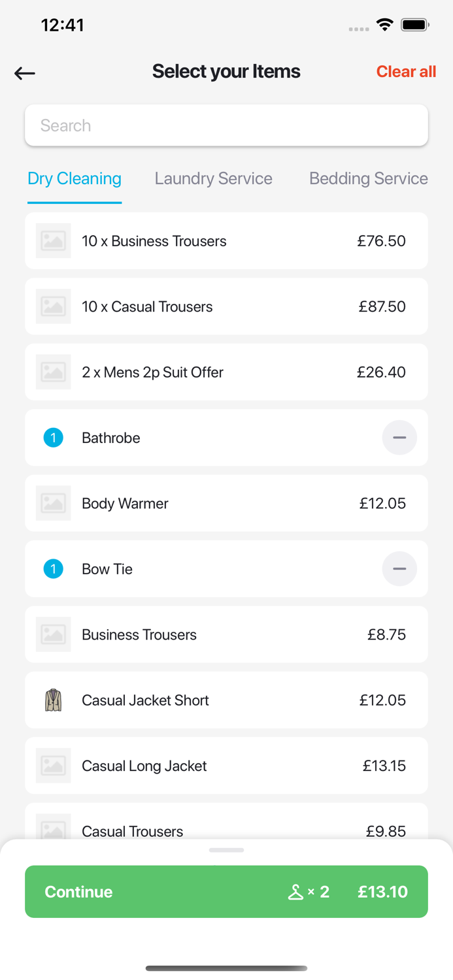Switch to the Laundry Service tab
453x980 pixels.
[213, 178]
